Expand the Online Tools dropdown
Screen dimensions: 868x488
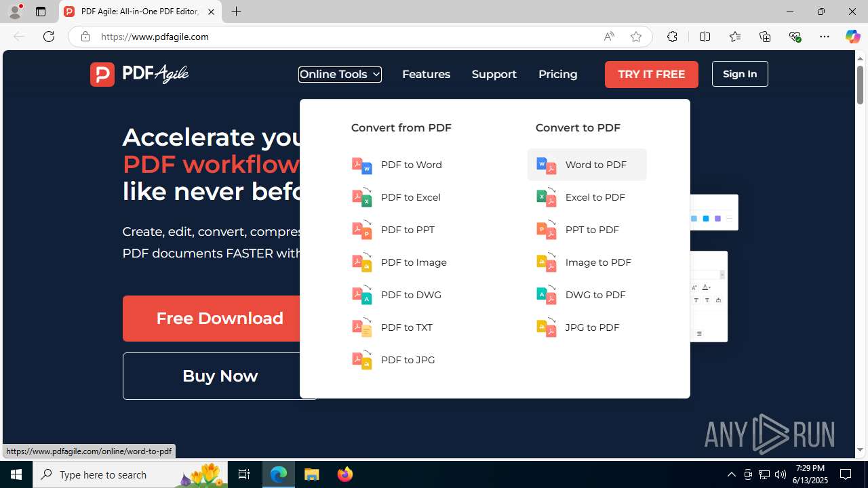[x=340, y=74]
